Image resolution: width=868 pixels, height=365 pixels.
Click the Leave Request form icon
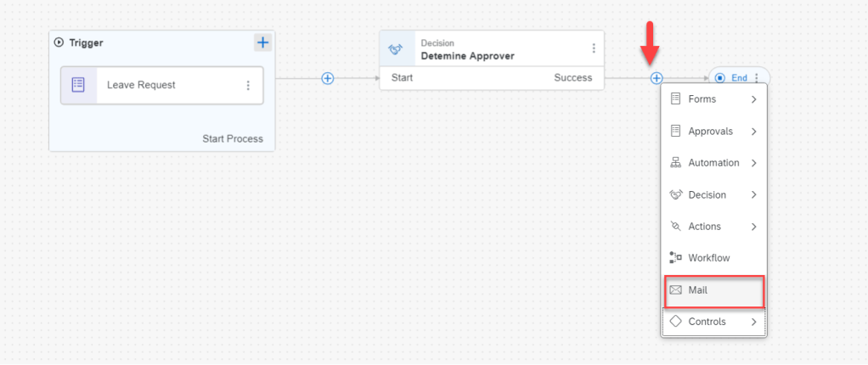tap(78, 85)
